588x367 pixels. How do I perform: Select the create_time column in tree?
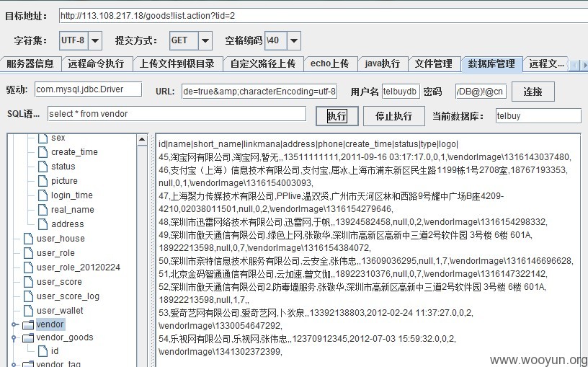(x=74, y=152)
